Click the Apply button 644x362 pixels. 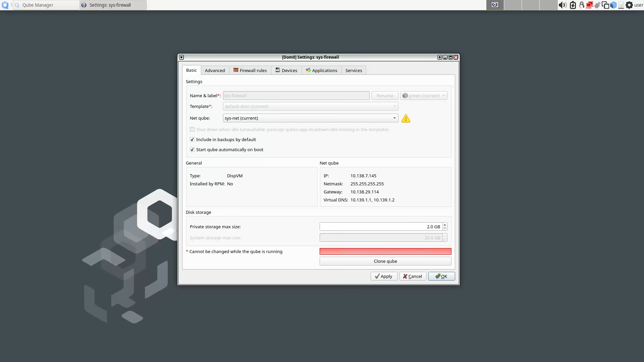point(384,276)
